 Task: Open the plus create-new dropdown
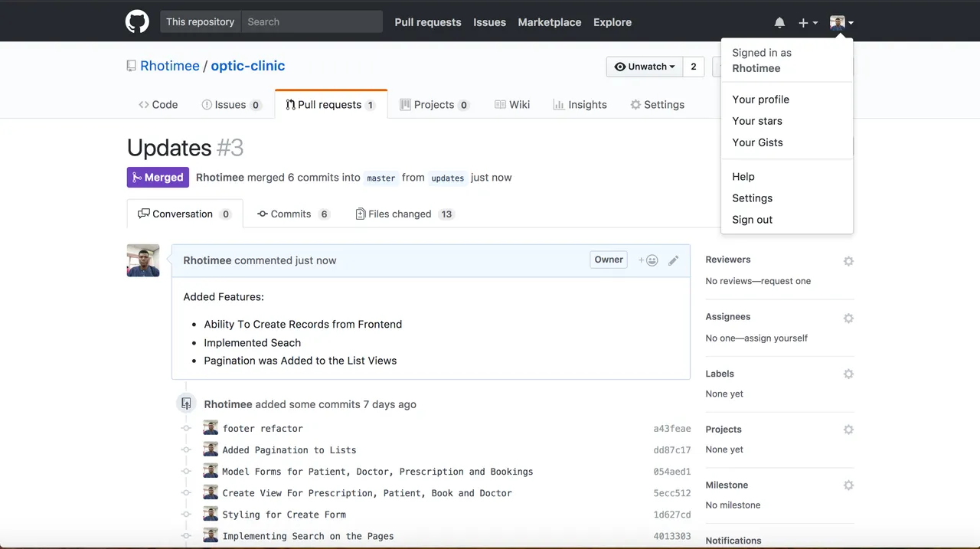click(x=808, y=23)
